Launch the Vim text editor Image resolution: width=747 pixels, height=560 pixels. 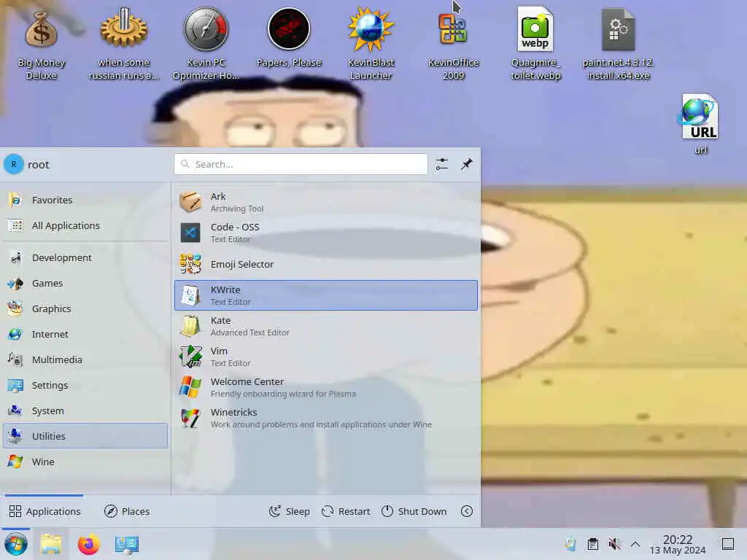326,357
